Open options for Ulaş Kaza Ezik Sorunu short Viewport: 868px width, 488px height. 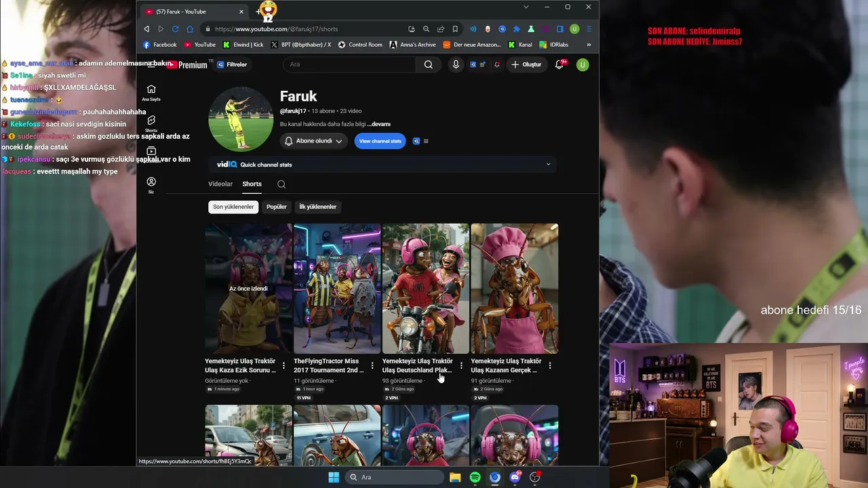coord(283,365)
